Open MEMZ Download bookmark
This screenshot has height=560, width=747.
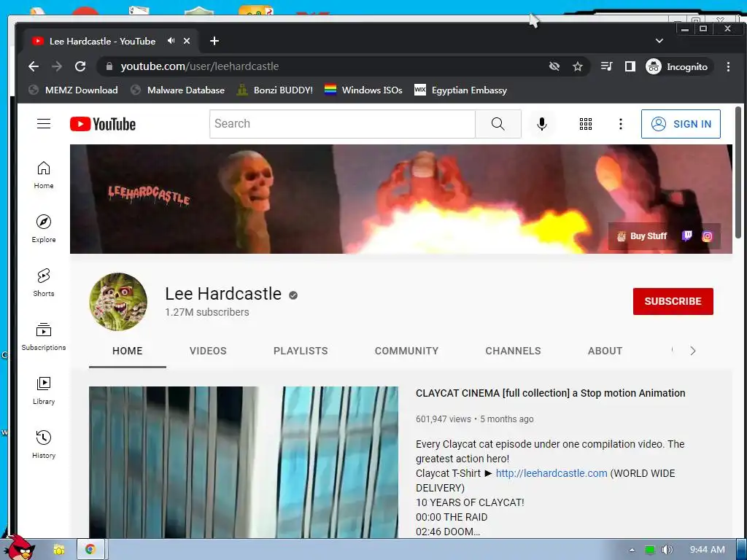(x=73, y=90)
